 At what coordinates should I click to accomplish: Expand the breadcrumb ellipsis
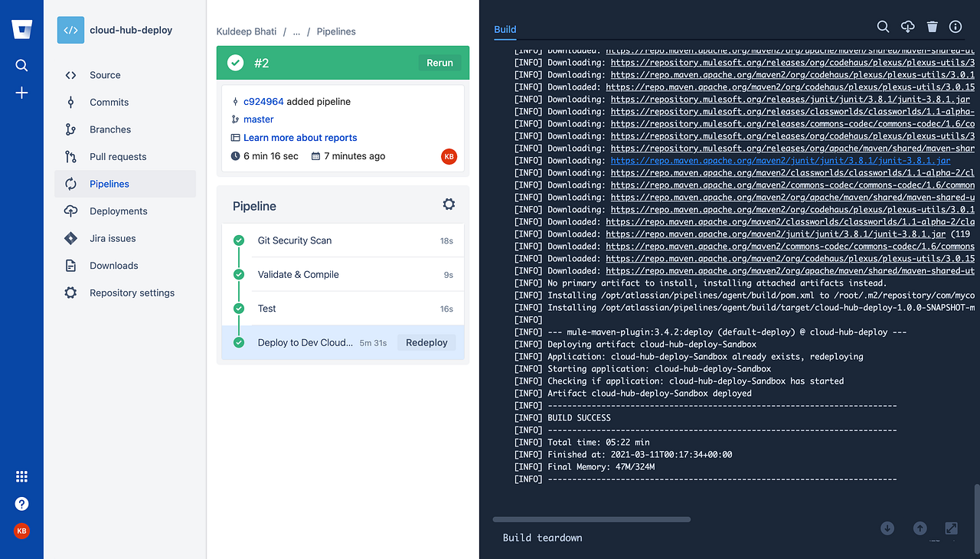(296, 31)
